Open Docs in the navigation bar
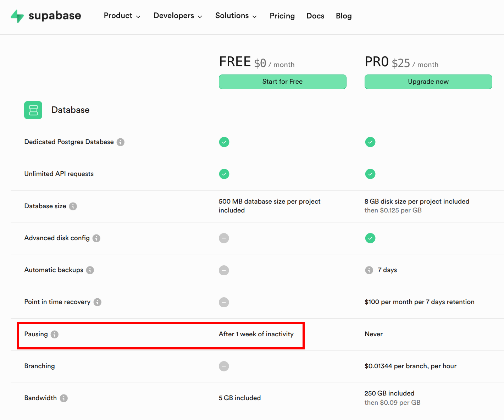This screenshot has width=504, height=420. [315, 16]
